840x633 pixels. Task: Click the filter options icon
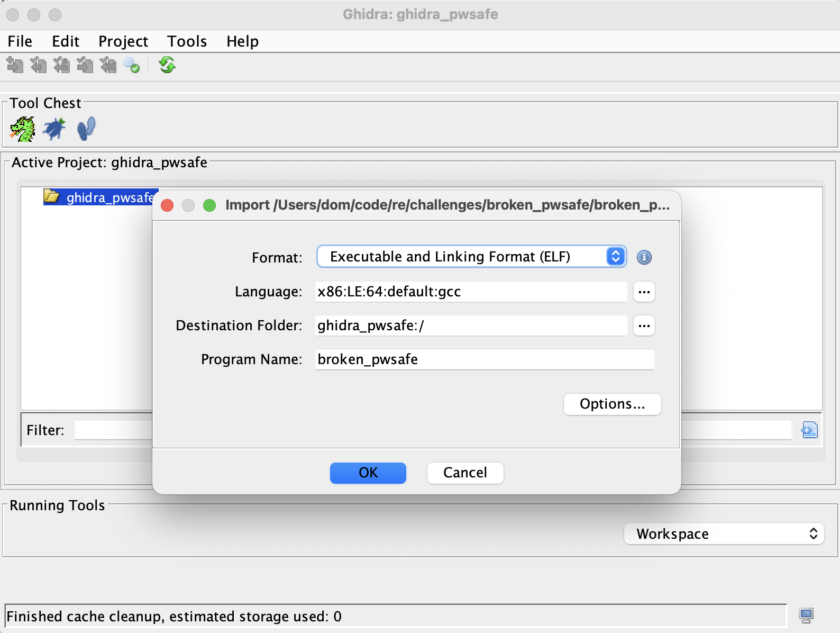click(x=809, y=430)
